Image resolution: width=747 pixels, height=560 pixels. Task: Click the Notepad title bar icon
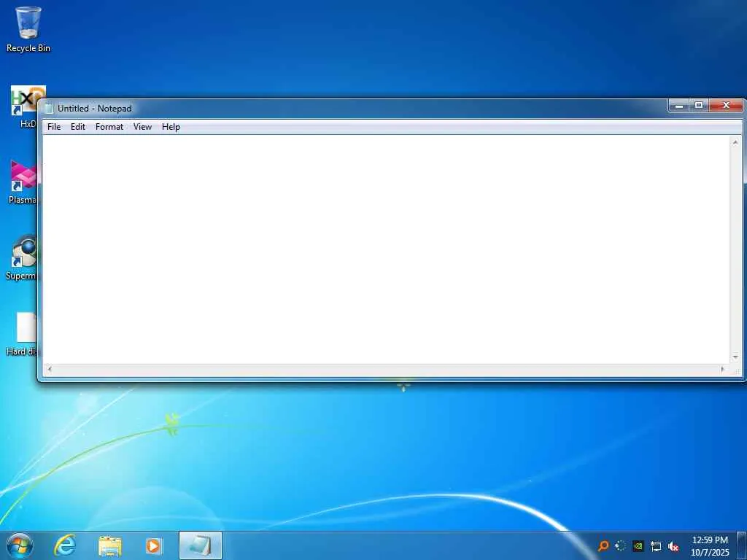pyautogui.click(x=49, y=109)
